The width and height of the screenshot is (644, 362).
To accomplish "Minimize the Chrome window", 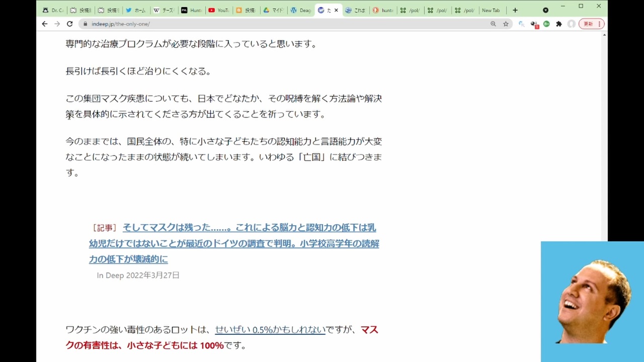I will click(562, 6).
